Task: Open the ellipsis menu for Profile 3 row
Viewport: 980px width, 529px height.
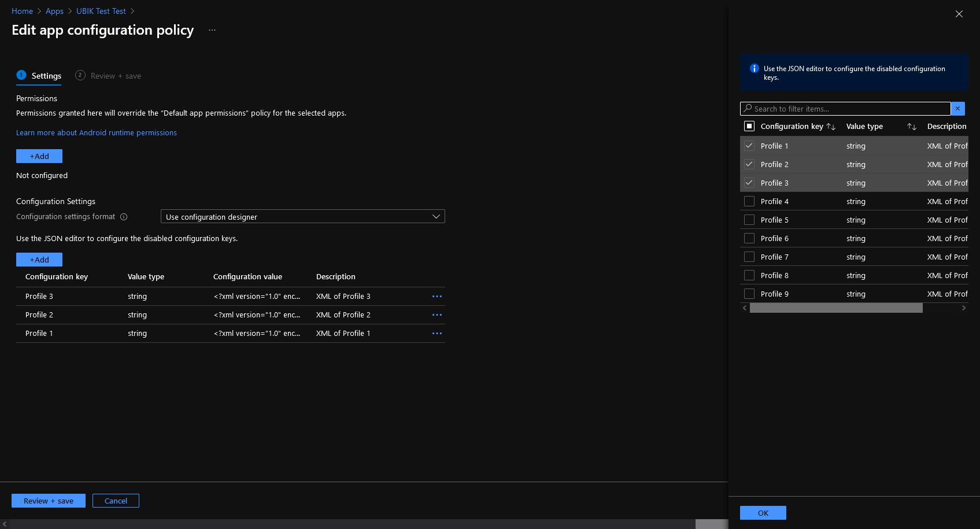Action: point(437,297)
